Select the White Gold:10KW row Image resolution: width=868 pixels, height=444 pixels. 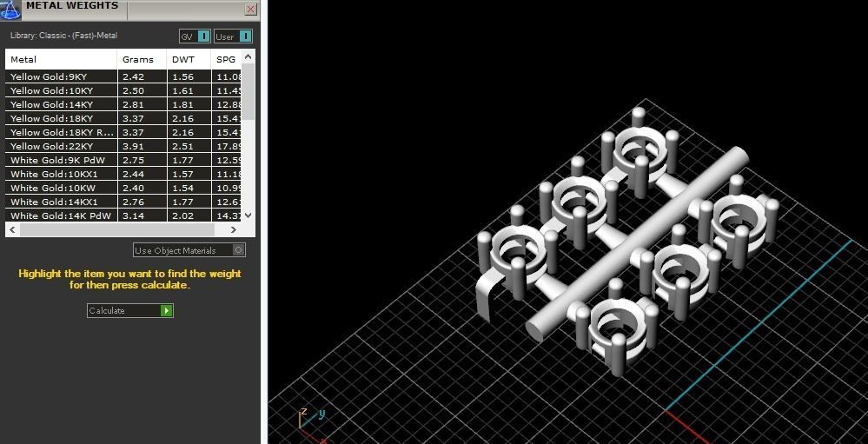coord(124,188)
